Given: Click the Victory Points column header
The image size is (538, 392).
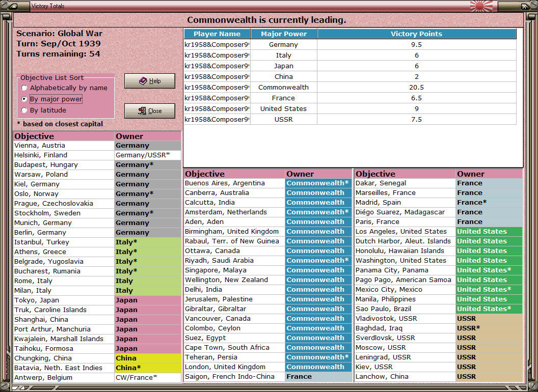Looking at the screenshot, I should tap(417, 34).
